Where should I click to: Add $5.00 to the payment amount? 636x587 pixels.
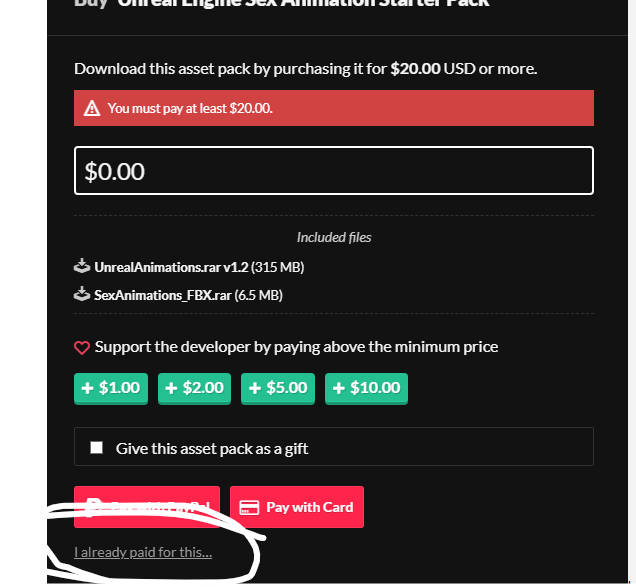tap(278, 388)
